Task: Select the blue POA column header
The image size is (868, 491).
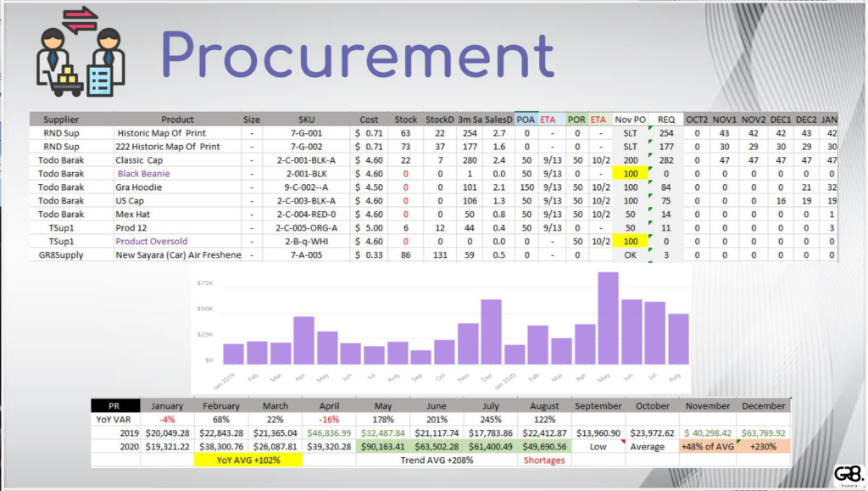Action: click(x=526, y=120)
